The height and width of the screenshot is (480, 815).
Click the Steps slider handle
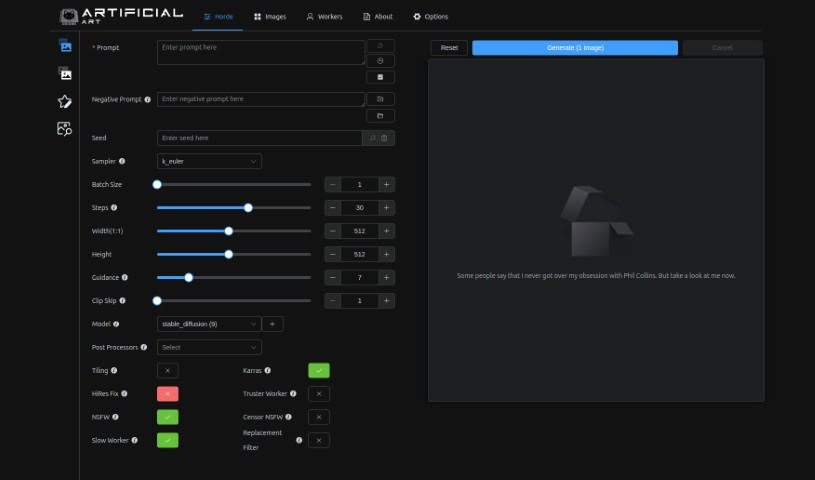(248, 207)
